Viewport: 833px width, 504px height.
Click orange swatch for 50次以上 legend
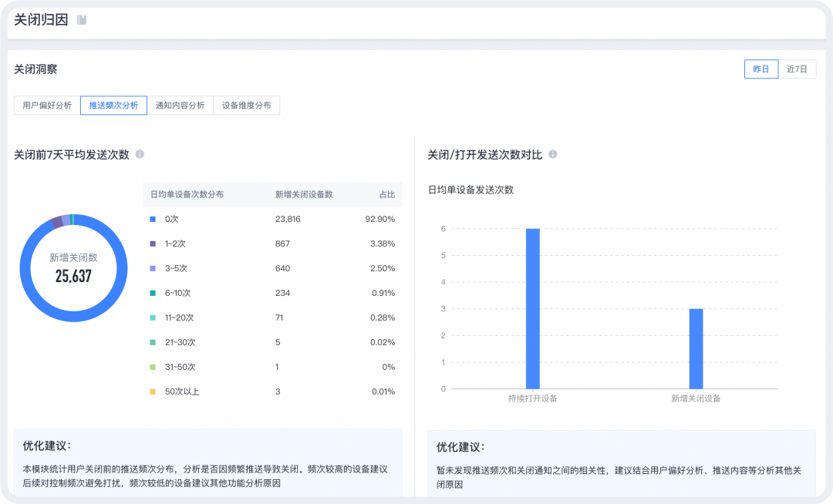(153, 391)
